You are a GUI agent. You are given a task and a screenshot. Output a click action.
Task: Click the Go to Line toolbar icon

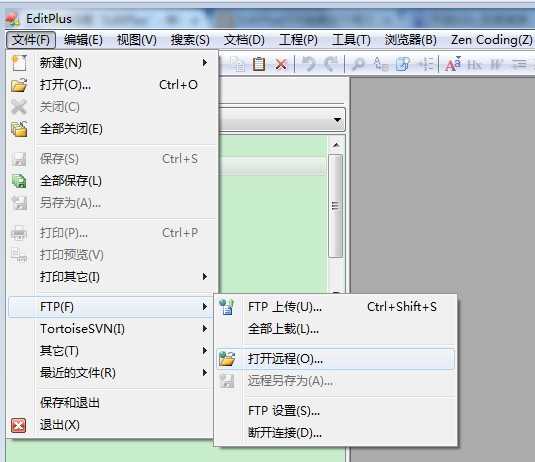(x=426, y=64)
